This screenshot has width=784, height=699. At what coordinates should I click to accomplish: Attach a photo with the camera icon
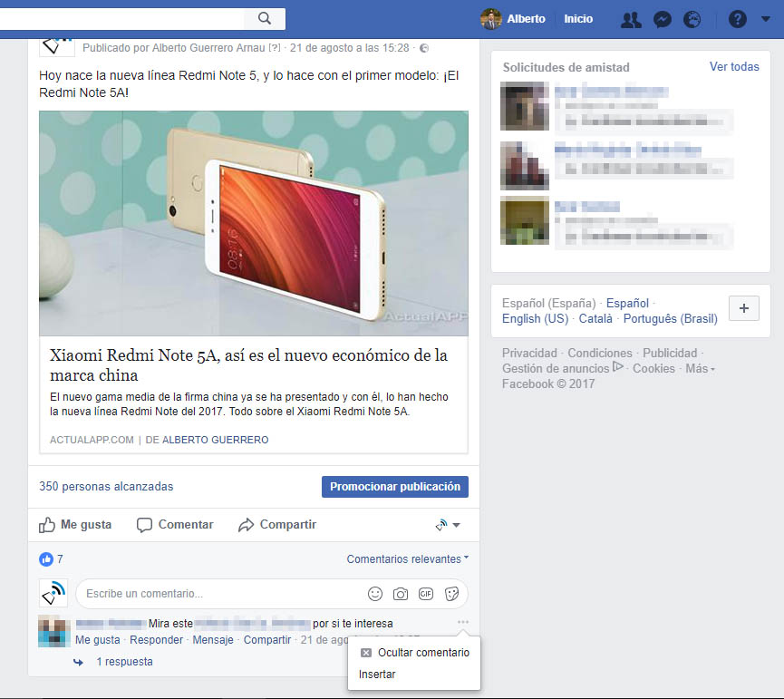click(x=401, y=594)
